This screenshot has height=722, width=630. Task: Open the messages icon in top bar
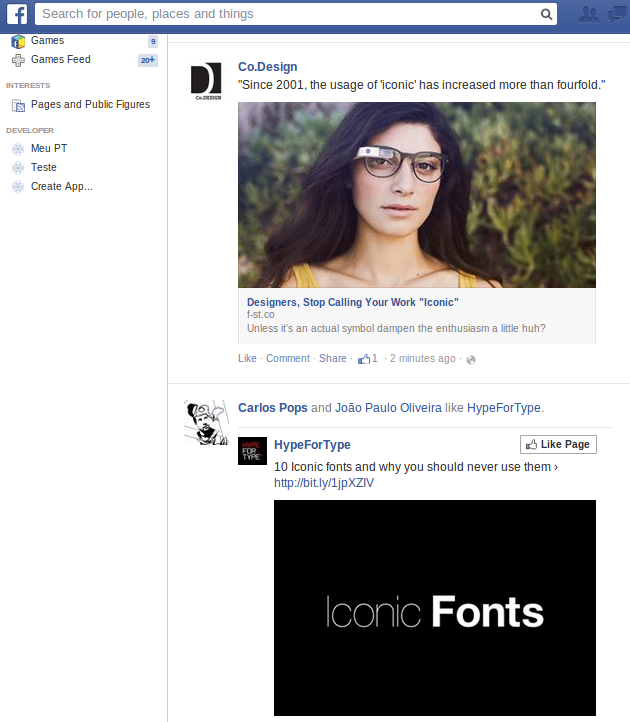click(617, 14)
